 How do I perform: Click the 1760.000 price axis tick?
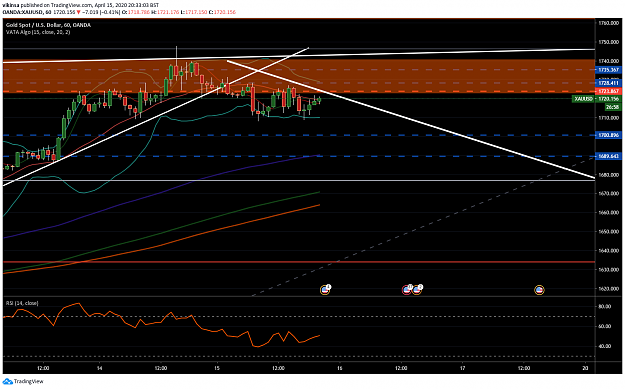[608, 23]
